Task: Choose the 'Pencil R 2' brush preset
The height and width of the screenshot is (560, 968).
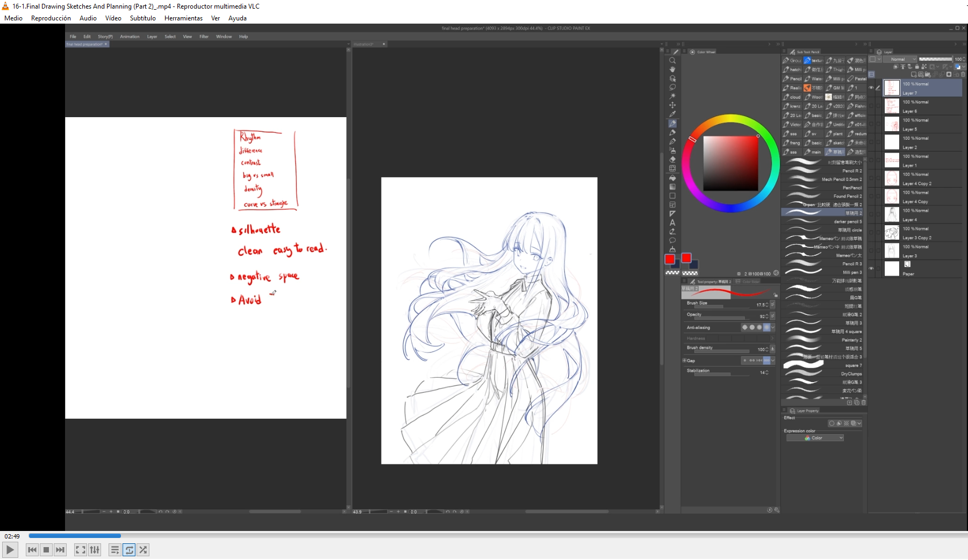Action: pyautogui.click(x=823, y=171)
